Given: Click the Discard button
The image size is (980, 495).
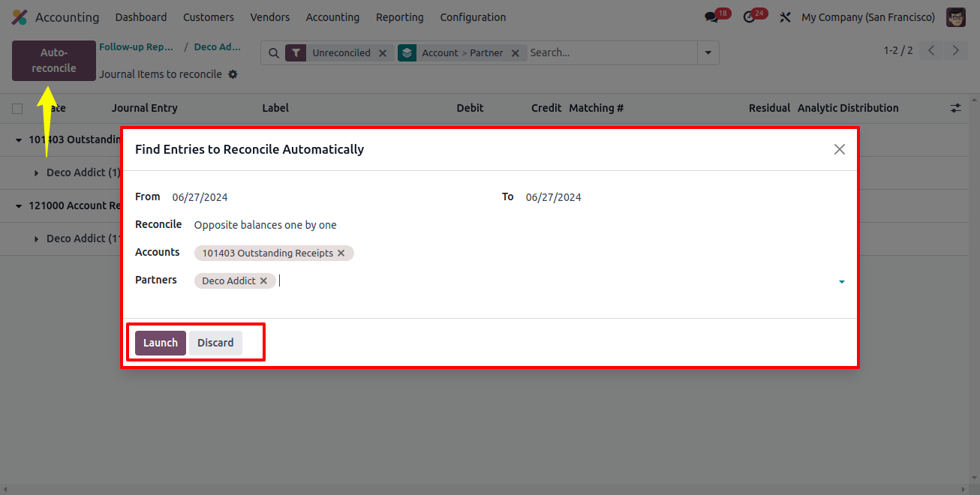Looking at the screenshot, I should click(215, 343).
